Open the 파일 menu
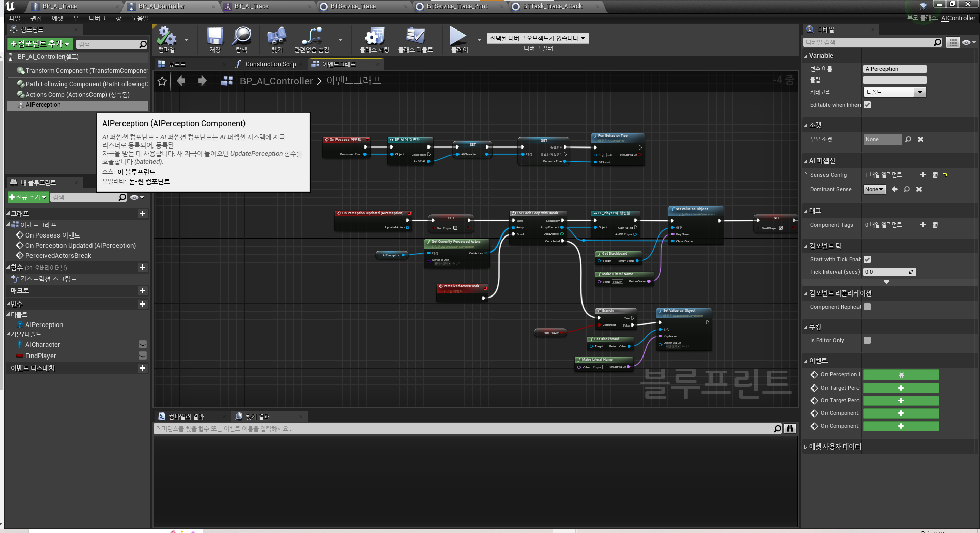The height and width of the screenshot is (533, 980). (x=14, y=18)
